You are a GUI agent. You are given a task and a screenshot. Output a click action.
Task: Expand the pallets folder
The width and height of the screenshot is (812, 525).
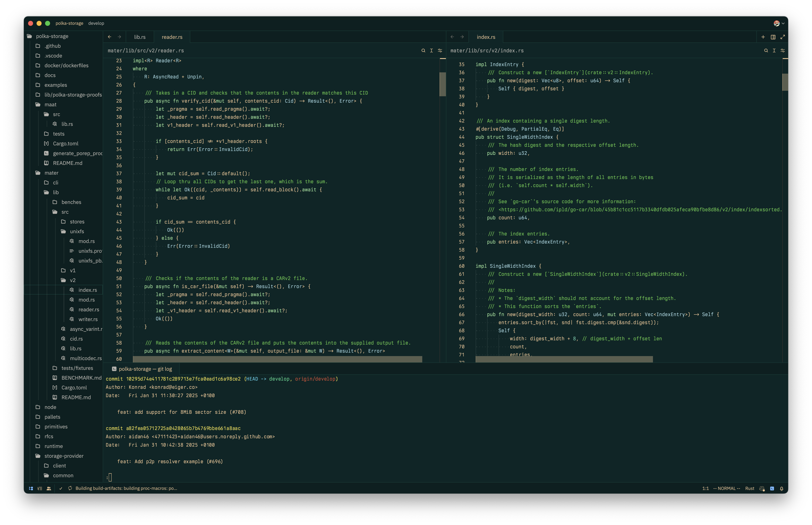point(52,417)
